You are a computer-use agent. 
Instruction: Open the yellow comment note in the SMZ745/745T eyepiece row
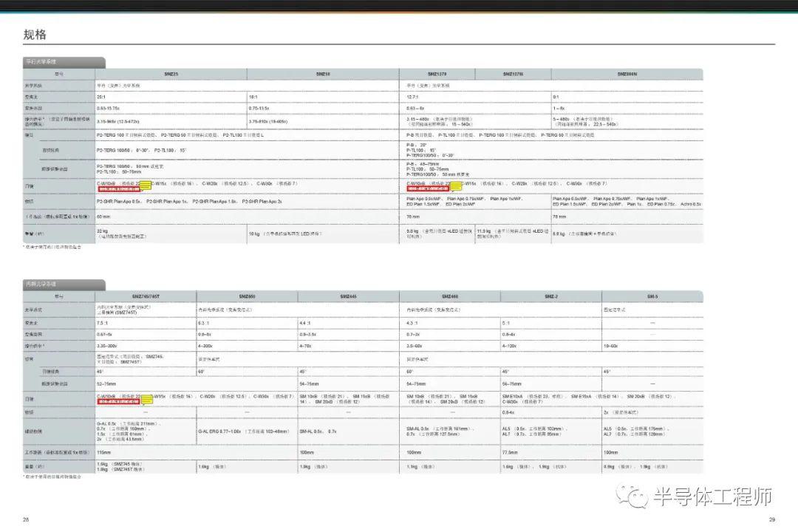coord(146,399)
